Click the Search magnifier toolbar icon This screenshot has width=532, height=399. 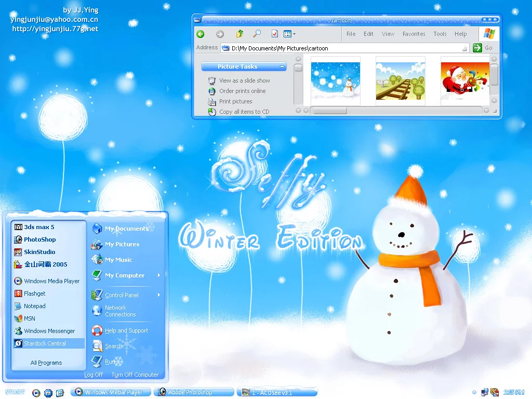click(257, 34)
